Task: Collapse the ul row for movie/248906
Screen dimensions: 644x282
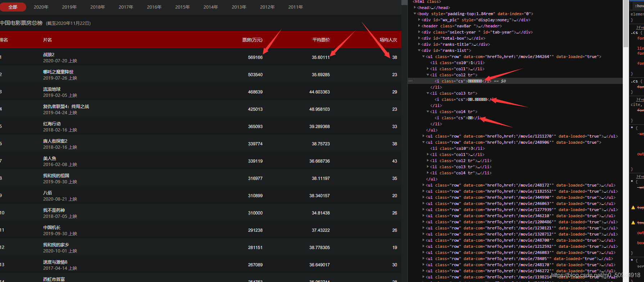Action: [424, 142]
